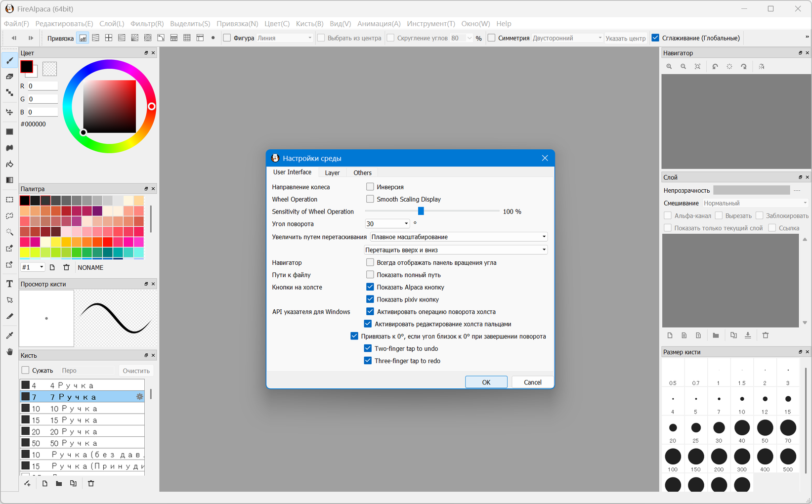
Task: Open the palette #1 selector dropdown
Action: [33, 267]
